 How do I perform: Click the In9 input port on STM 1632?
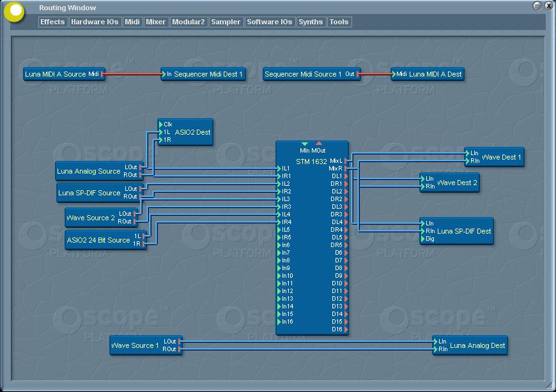coord(279,268)
